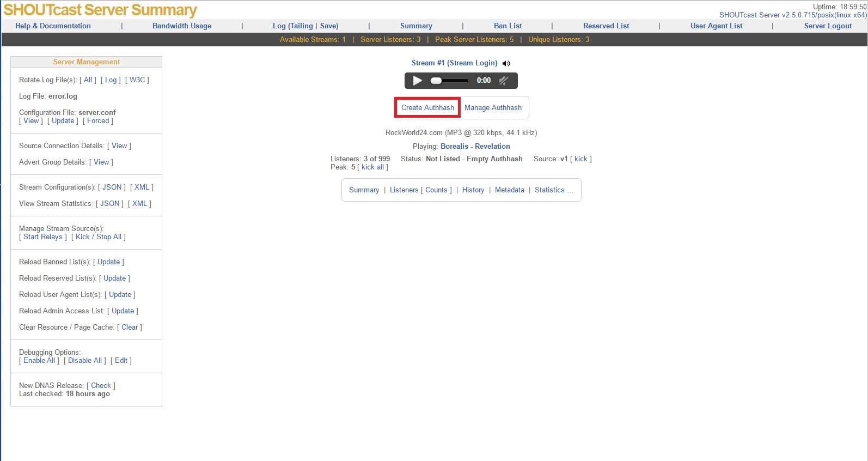Click 'Not Listed - Empty Authhash' status text
868x461 pixels.
pos(474,159)
